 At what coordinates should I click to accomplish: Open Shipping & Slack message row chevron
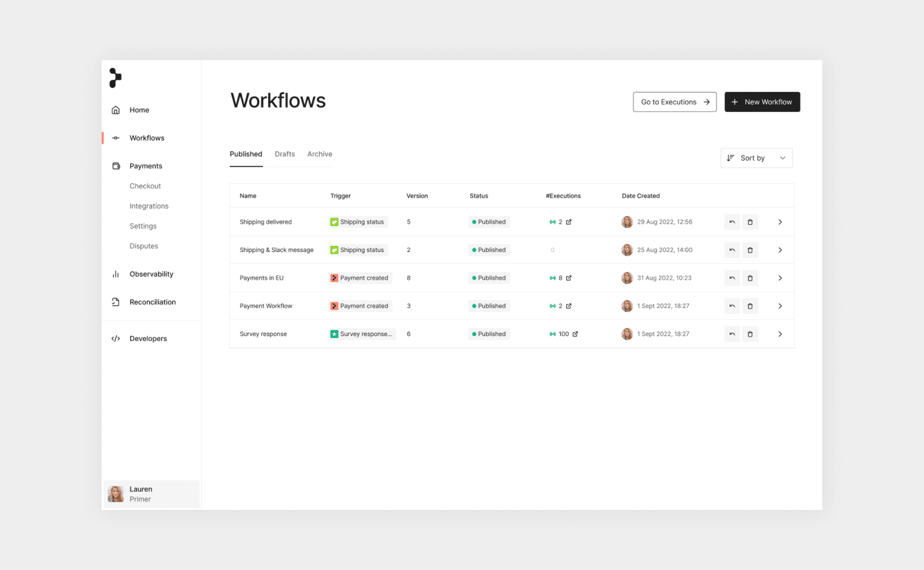point(780,250)
